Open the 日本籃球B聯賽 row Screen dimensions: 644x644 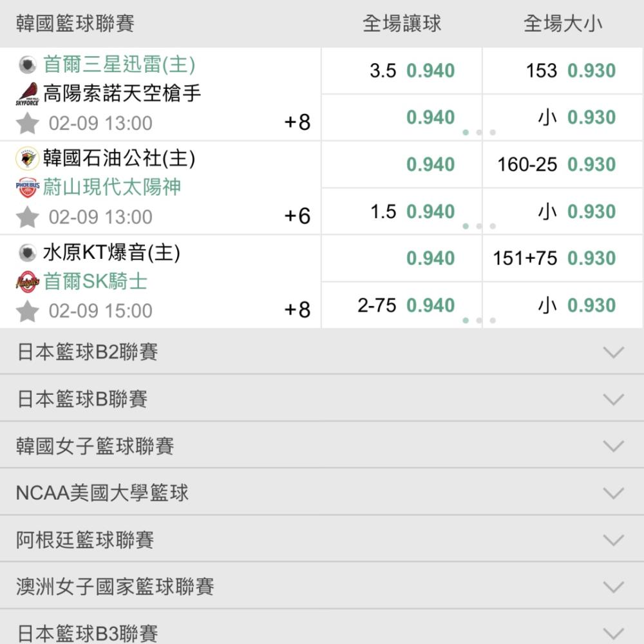pyautogui.click(x=322, y=399)
